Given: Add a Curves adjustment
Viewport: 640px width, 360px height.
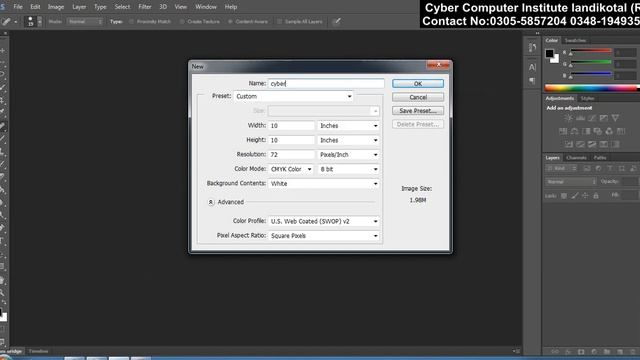Looking at the screenshot, I should tap(592, 118).
